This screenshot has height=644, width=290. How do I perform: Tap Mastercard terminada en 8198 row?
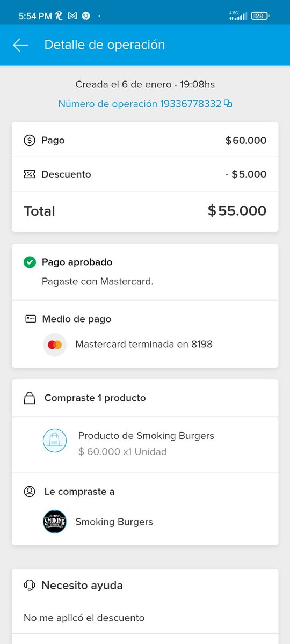[145, 345]
